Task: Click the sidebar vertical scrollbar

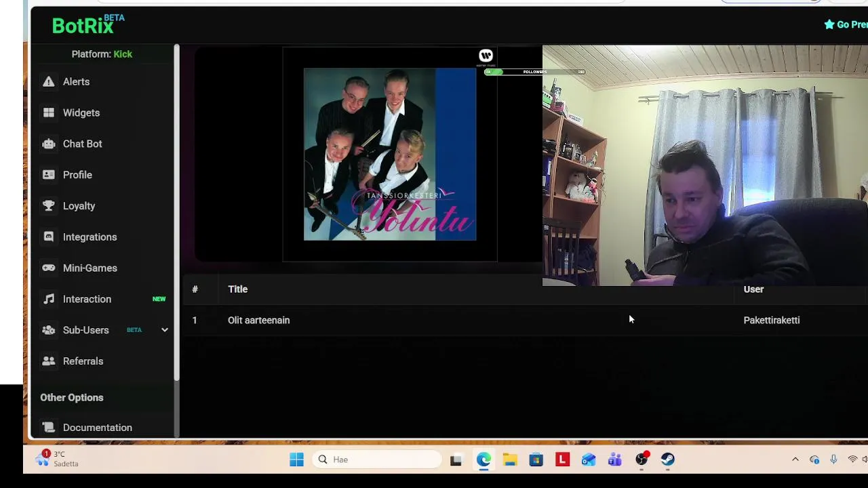Action: 176,212
